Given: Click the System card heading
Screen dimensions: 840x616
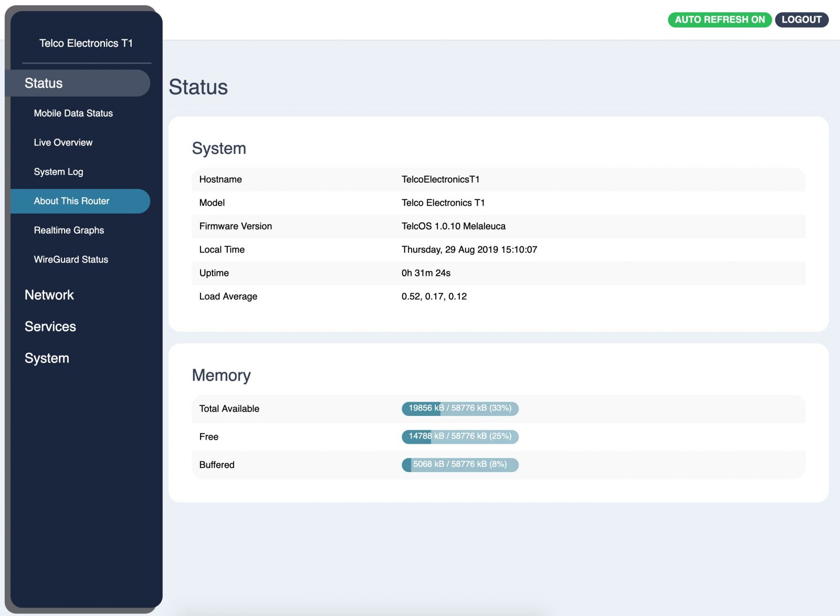Looking at the screenshot, I should 219,148.
